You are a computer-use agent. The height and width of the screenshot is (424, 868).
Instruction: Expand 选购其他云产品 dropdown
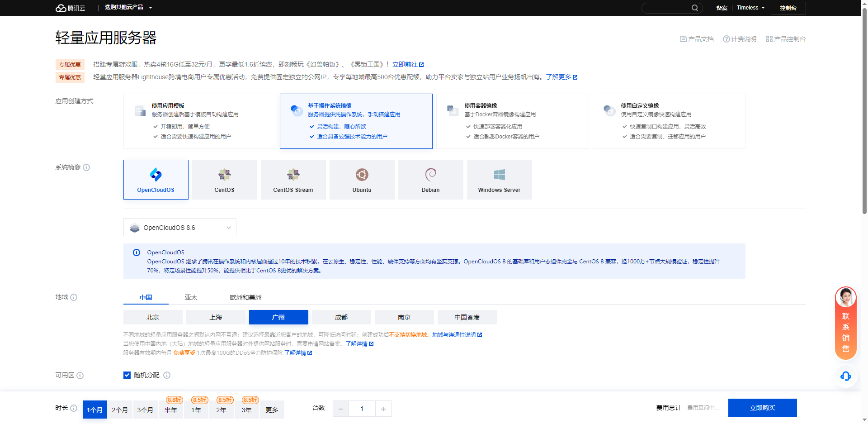coord(129,8)
